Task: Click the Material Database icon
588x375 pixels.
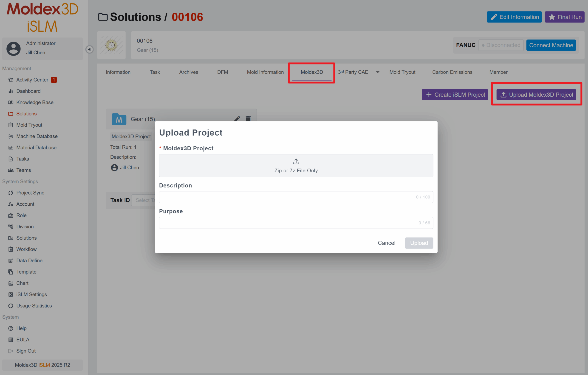Action: (x=11, y=148)
